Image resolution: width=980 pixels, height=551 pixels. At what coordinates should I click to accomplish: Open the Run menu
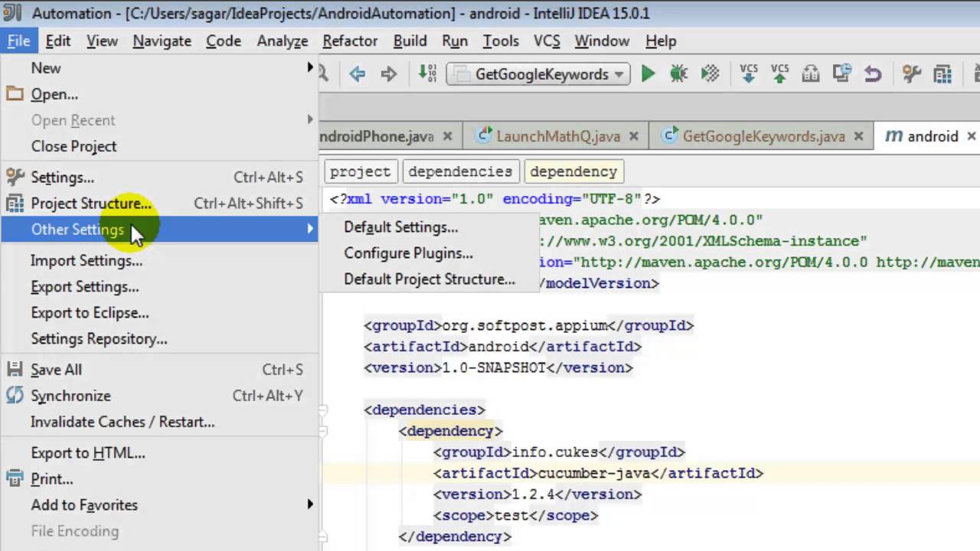pyautogui.click(x=455, y=41)
